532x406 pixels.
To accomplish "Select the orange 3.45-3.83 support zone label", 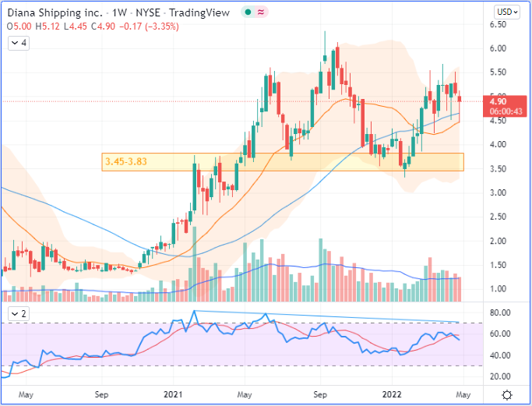I will coord(126,161).
